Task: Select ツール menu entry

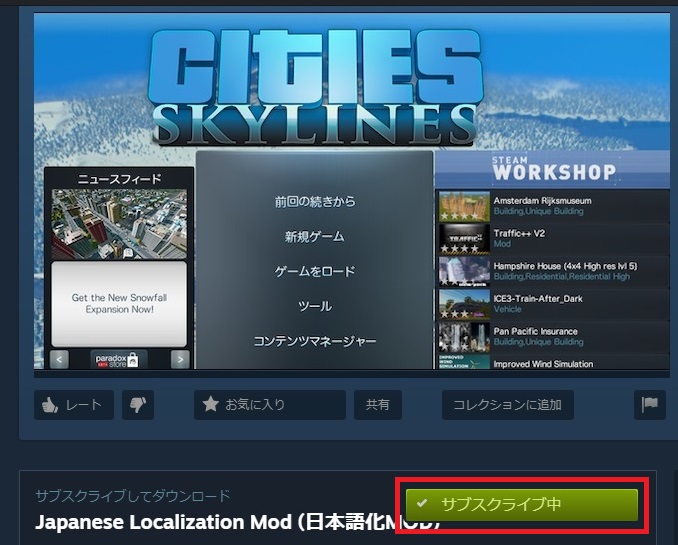Action: coord(315,306)
